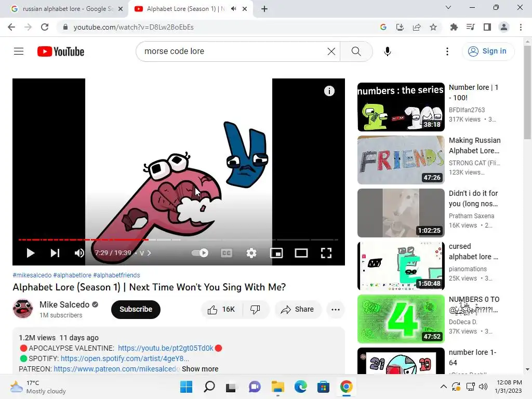This screenshot has width=532, height=399.
Task: Open a new browser tab
Action: pos(264,9)
